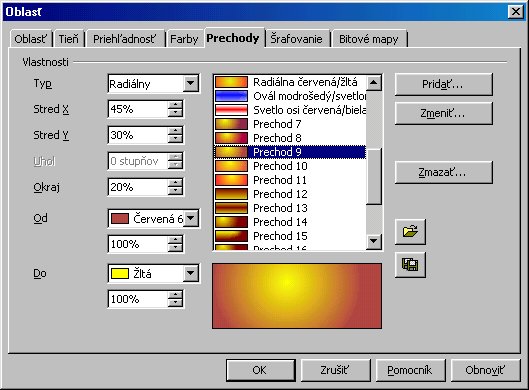This screenshot has width=529, height=390.
Task: Click the save gradient table disk icon
Action: click(x=410, y=264)
